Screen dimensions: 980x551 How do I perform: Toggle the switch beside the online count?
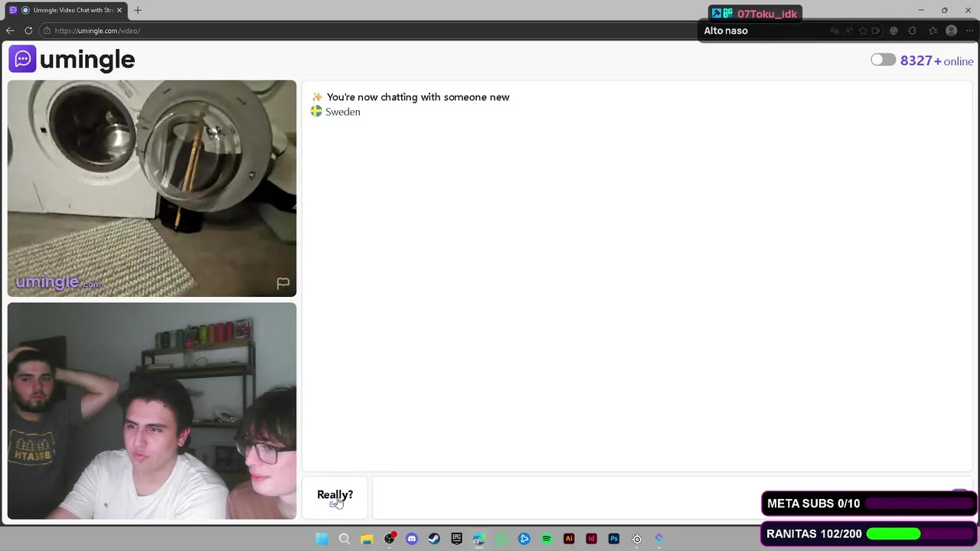click(x=883, y=60)
